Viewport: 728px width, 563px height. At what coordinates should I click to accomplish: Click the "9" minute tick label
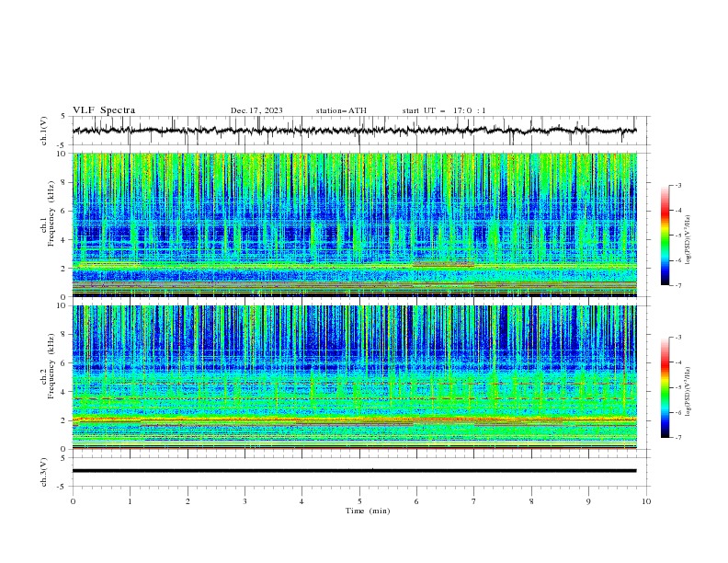tap(588, 501)
